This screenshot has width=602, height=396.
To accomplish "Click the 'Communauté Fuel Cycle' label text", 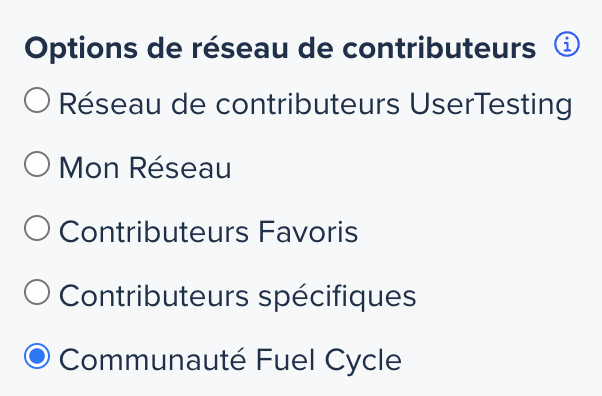I will [230, 360].
